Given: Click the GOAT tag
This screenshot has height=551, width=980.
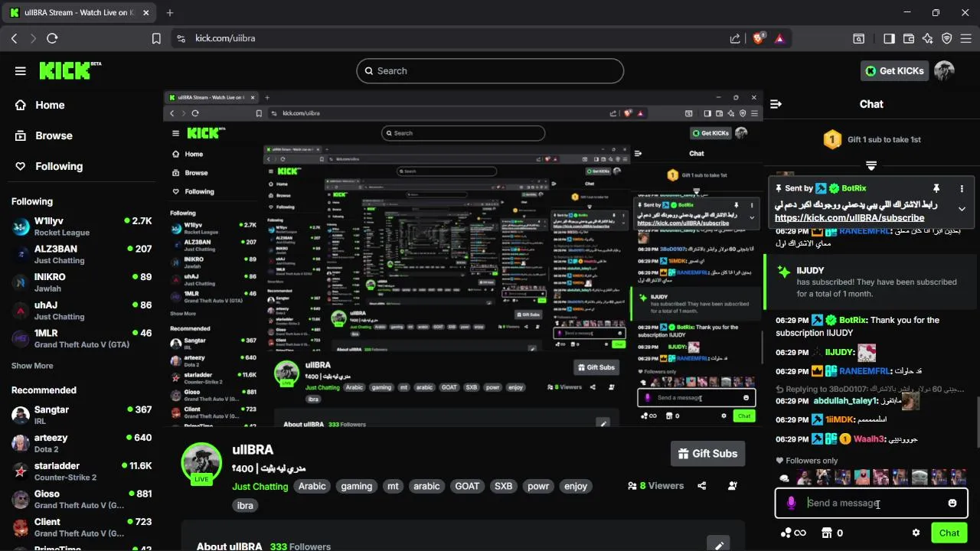Looking at the screenshot, I should (x=467, y=486).
